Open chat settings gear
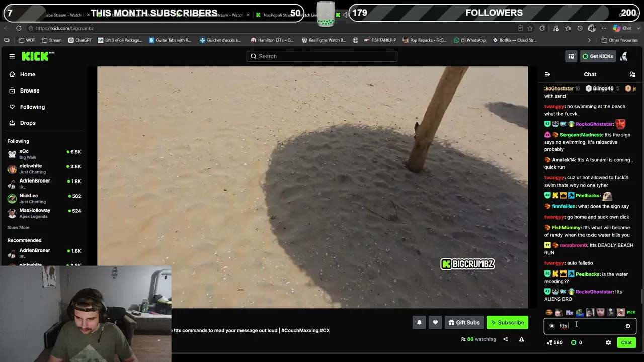This screenshot has width=644, height=362. [608, 342]
